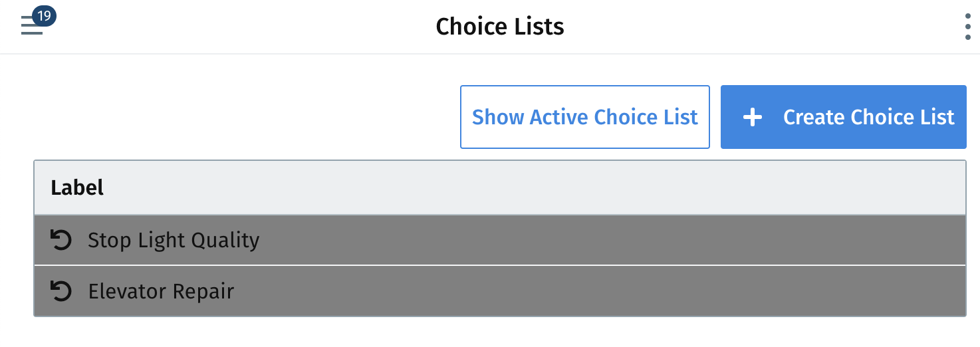Screen dimensions: 980x347
Task: Show Active Choice List
Action: point(585,117)
